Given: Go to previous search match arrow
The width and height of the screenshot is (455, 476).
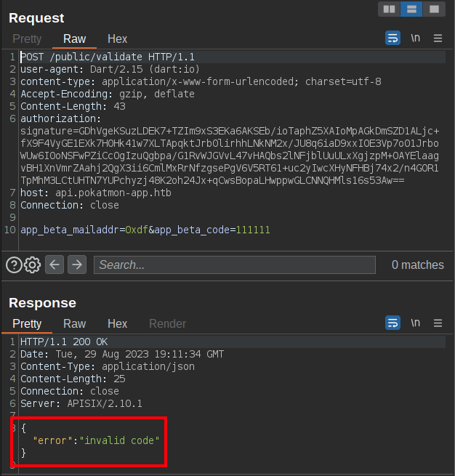Looking at the screenshot, I should [55, 265].
